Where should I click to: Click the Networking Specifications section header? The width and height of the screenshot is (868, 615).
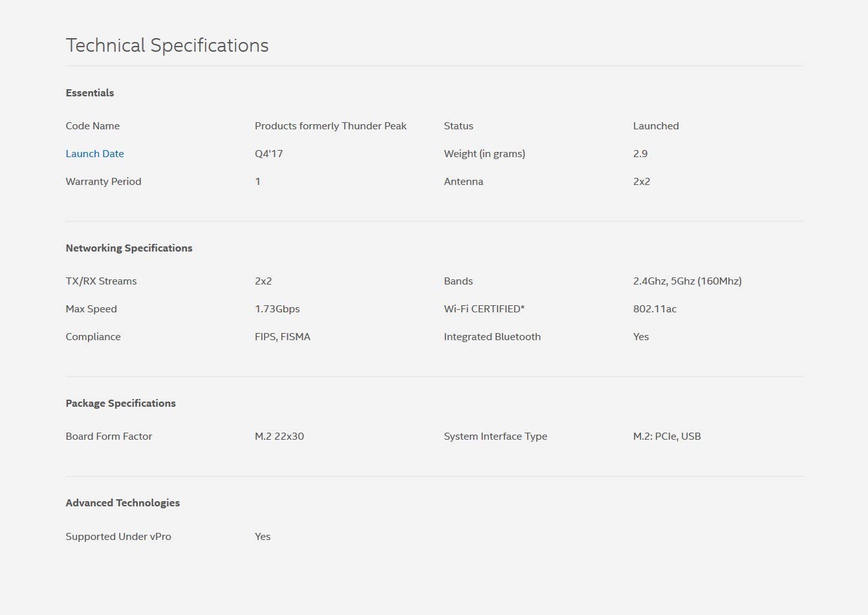point(129,248)
